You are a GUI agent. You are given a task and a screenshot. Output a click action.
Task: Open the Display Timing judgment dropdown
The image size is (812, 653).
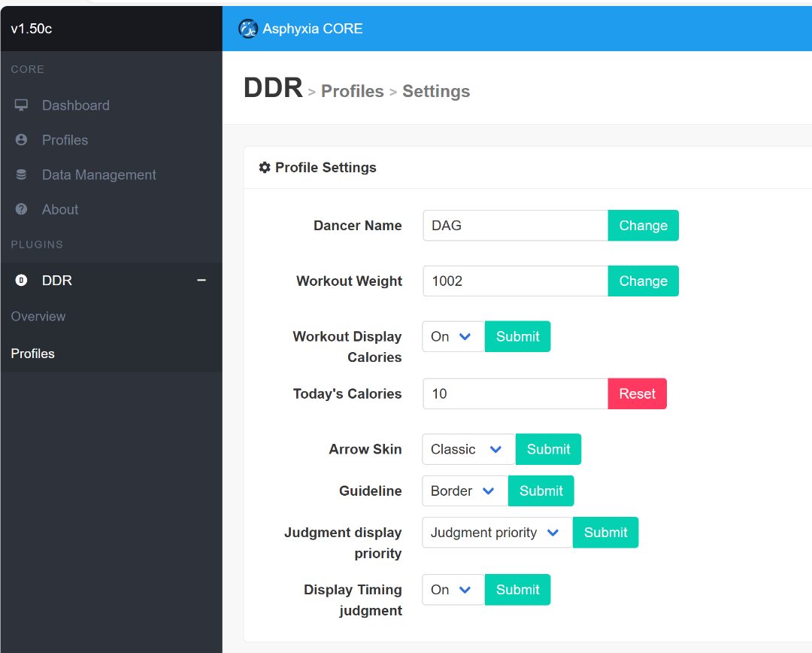(x=453, y=590)
